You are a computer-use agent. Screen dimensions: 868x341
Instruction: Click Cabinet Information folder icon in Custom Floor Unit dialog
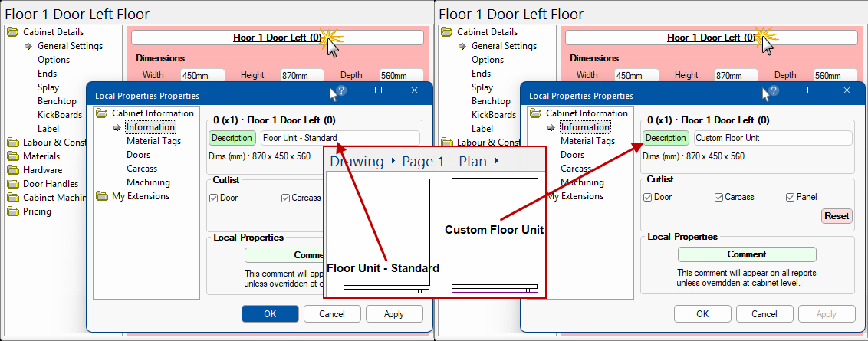click(536, 113)
